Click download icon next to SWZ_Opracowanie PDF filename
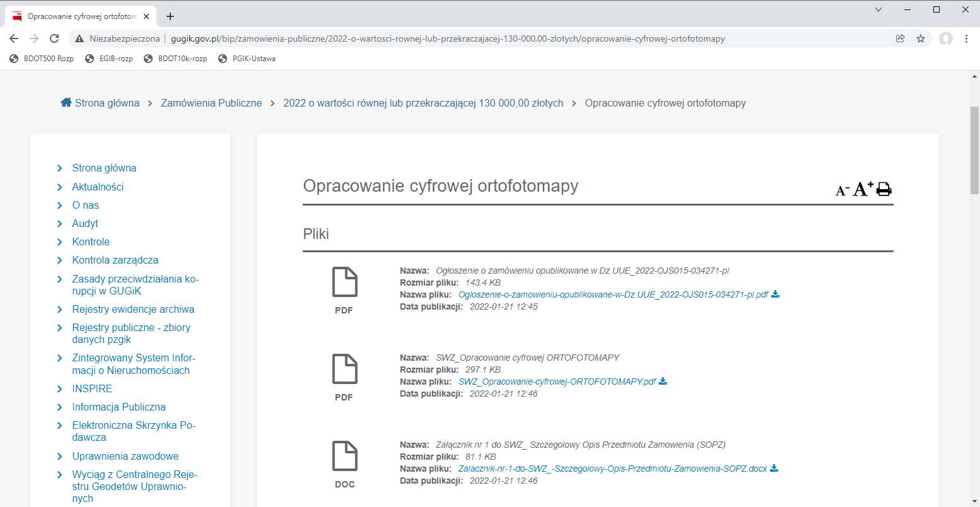This screenshot has width=980, height=507. [x=663, y=382]
